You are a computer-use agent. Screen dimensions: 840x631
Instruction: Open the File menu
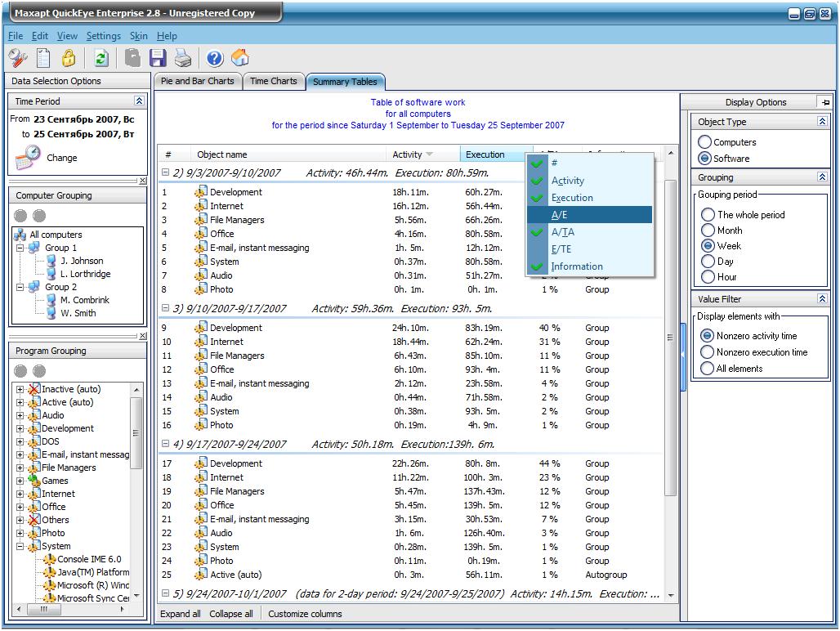click(16, 36)
